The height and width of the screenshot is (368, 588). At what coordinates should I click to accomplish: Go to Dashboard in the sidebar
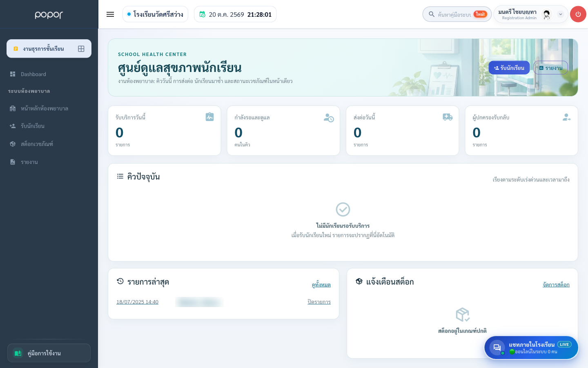[49, 74]
